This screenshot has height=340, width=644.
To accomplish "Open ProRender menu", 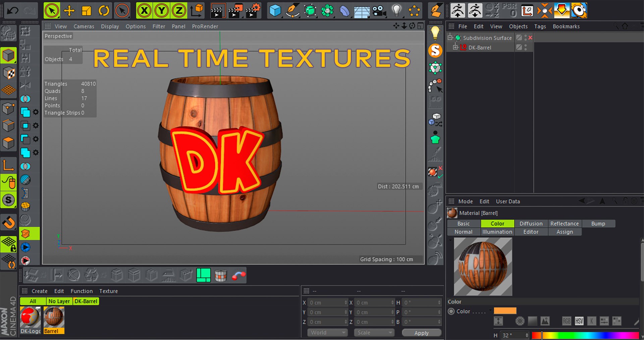I will 205,27.
